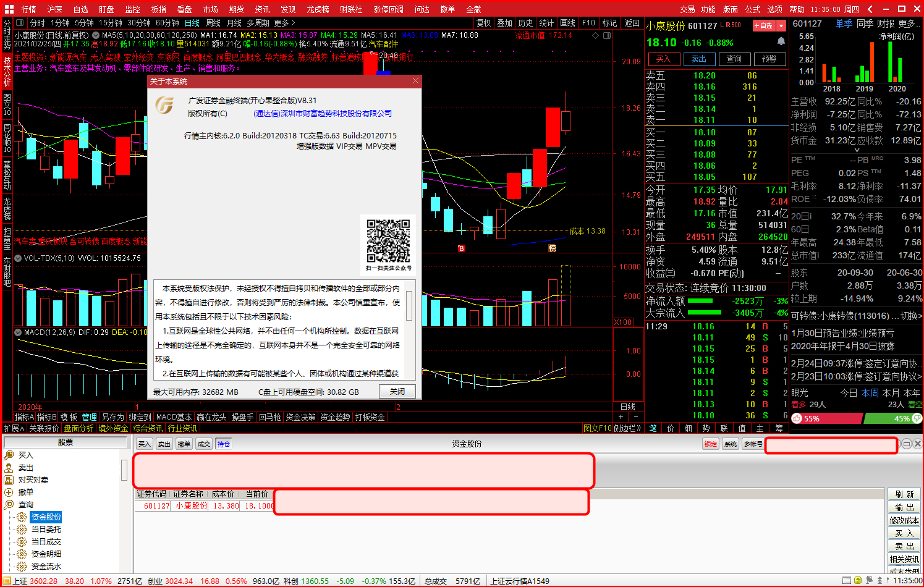Click the back arrow icon in title bar
The height and width of the screenshot is (587, 924).
870,9
